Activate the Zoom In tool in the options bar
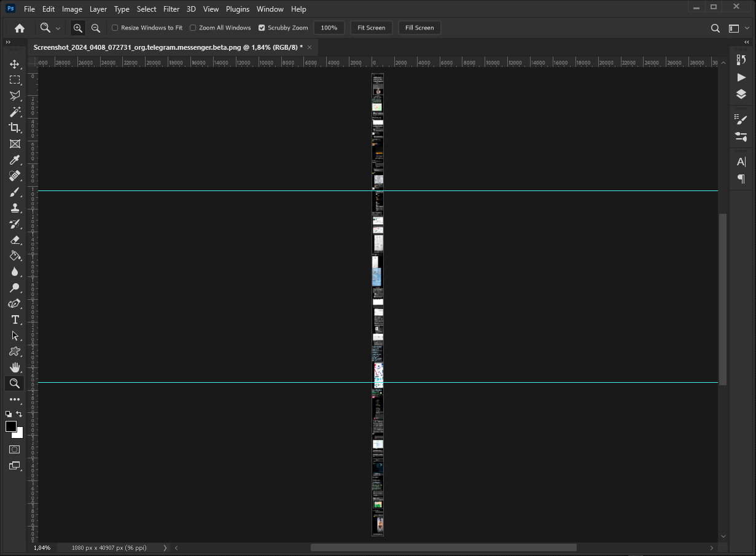 (77, 28)
